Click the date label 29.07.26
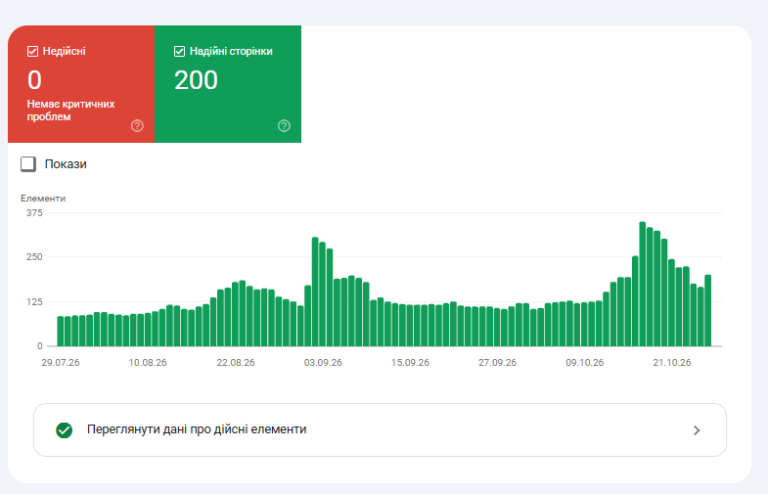The image size is (768, 494). [60, 363]
